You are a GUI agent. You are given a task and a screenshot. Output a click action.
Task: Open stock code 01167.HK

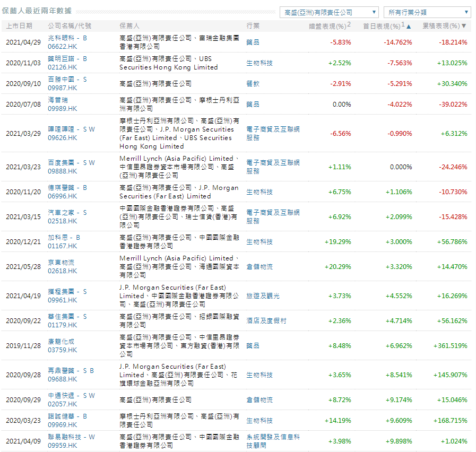pos(63,246)
